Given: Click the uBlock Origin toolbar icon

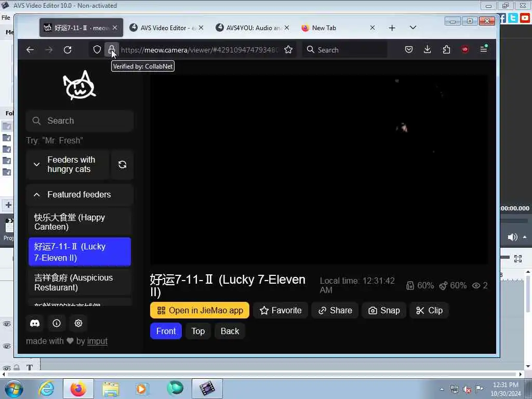Looking at the screenshot, I should 465,49.
